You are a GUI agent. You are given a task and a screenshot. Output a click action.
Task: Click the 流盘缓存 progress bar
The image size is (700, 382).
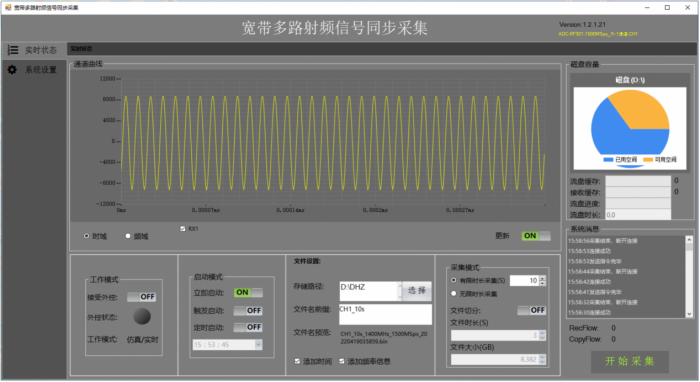[638, 181]
